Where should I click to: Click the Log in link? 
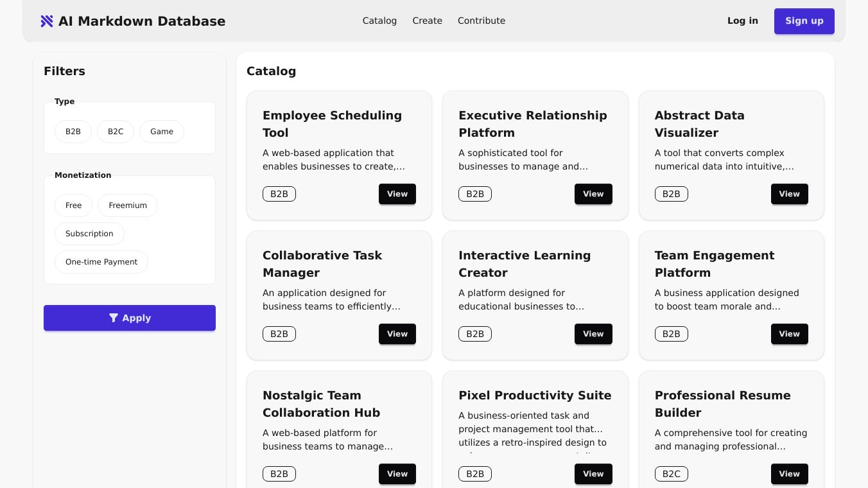743,21
